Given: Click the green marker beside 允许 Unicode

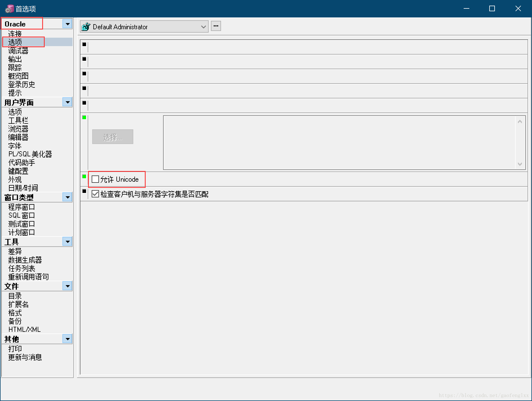Looking at the screenshot, I should point(84,176).
